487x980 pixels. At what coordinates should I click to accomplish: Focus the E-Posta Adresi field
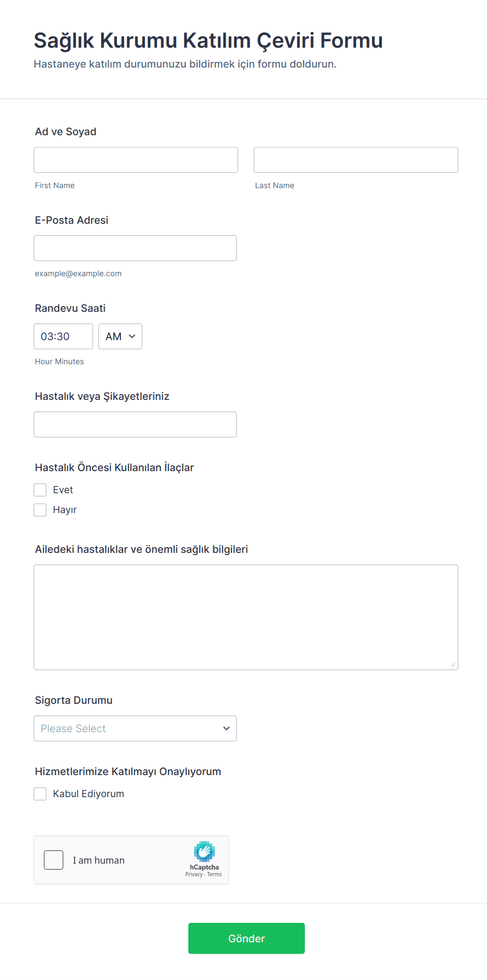click(x=135, y=248)
